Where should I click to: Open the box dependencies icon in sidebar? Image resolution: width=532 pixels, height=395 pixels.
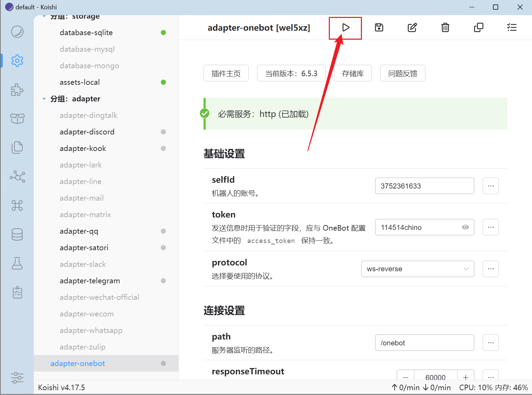point(17,119)
